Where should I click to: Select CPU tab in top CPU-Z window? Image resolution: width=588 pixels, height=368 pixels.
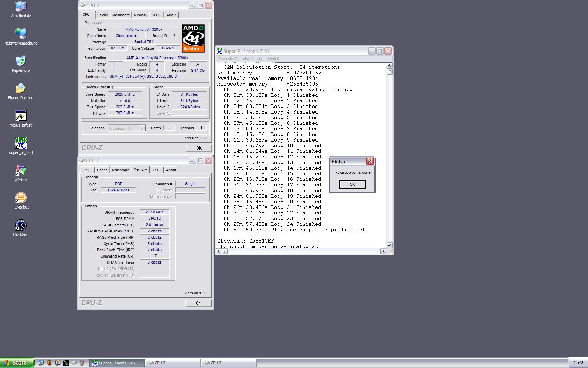(x=86, y=15)
